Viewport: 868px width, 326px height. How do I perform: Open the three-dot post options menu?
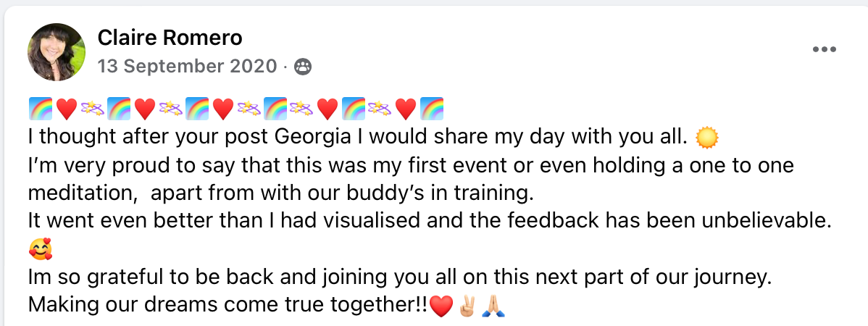tap(825, 49)
